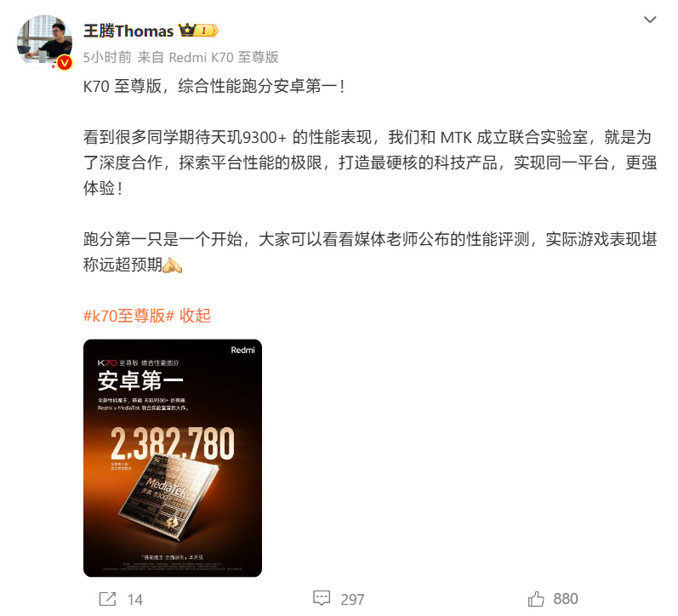678x616 pixels.
Task: Click 王腾Thomas profile avatar
Action: point(44,43)
